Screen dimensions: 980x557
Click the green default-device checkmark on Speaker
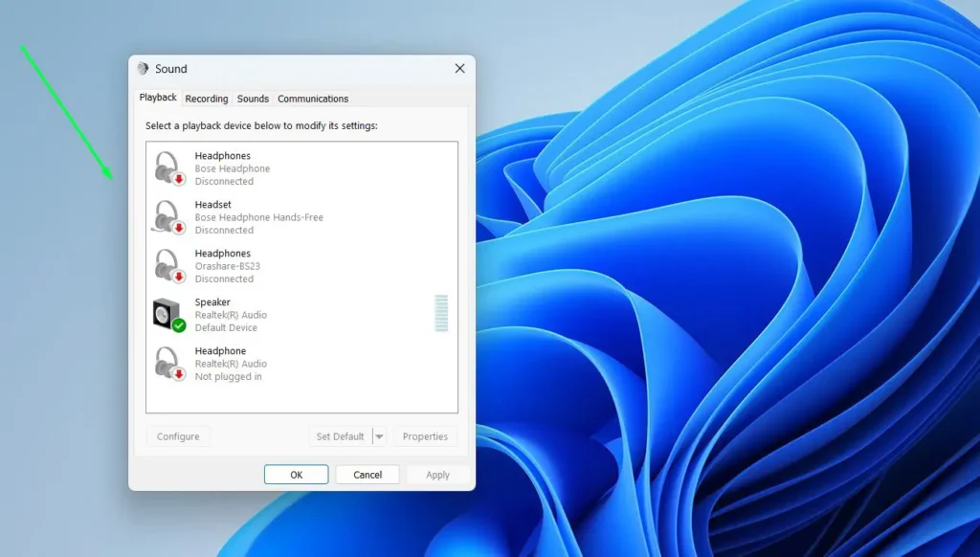point(180,323)
